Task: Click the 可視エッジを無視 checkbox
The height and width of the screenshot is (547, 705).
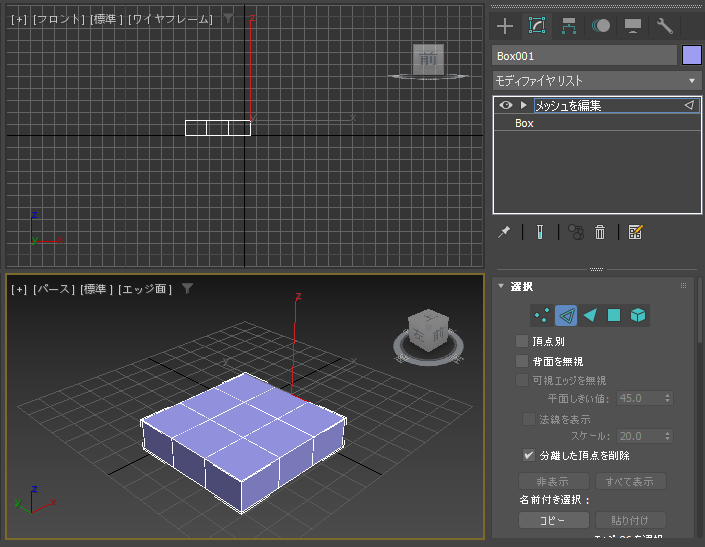Action: pyautogui.click(x=522, y=380)
